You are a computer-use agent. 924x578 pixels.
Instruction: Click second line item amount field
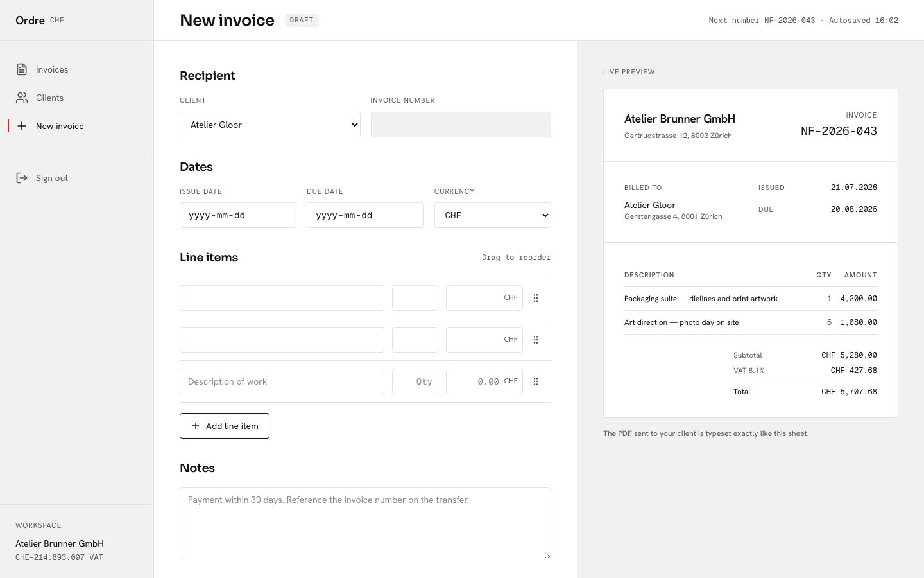[484, 340]
